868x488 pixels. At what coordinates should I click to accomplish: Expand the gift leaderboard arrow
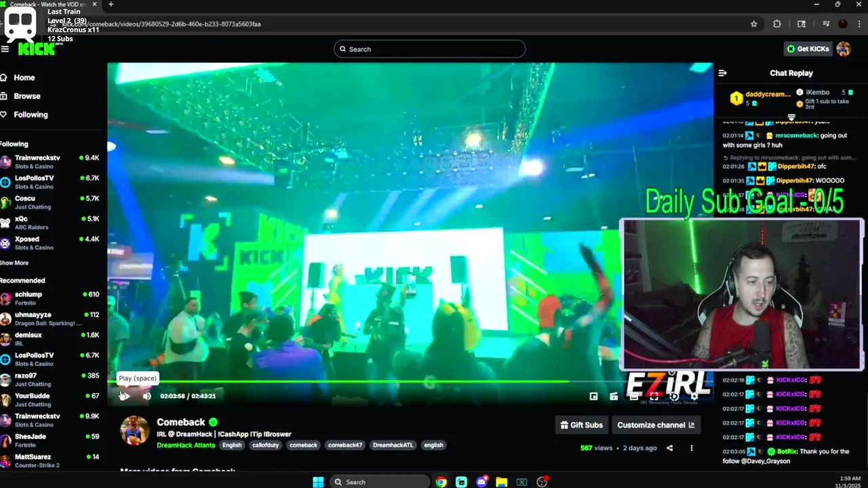click(791, 117)
